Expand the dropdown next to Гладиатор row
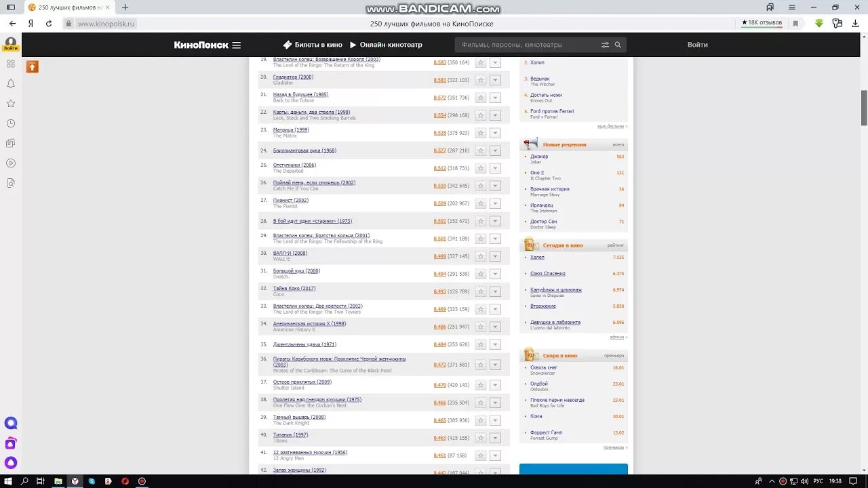This screenshot has height=488, width=868. (495, 80)
